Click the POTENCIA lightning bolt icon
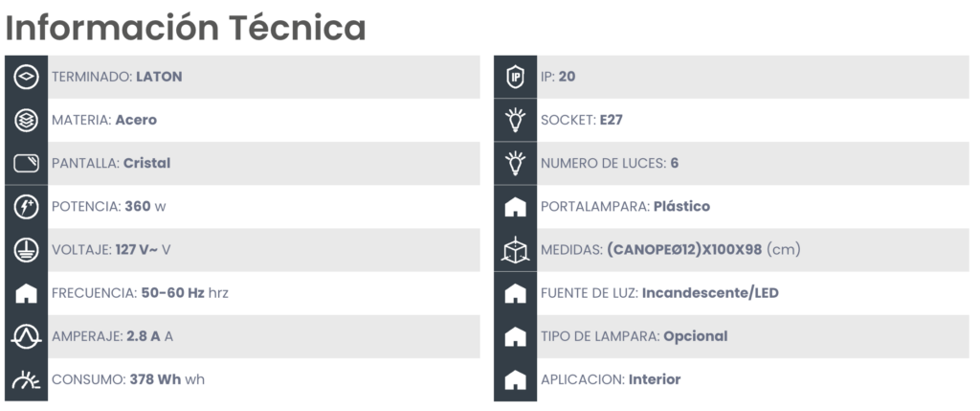 [26, 206]
